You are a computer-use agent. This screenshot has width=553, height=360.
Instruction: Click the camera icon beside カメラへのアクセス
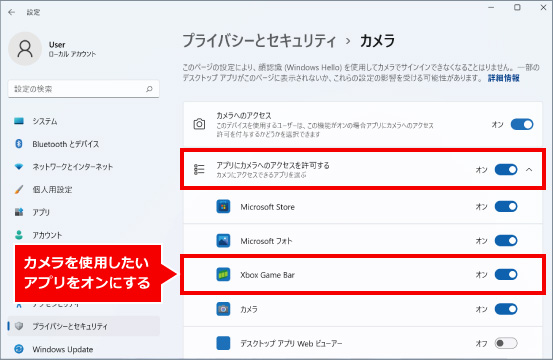pyautogui.click(x=199, y=124)
